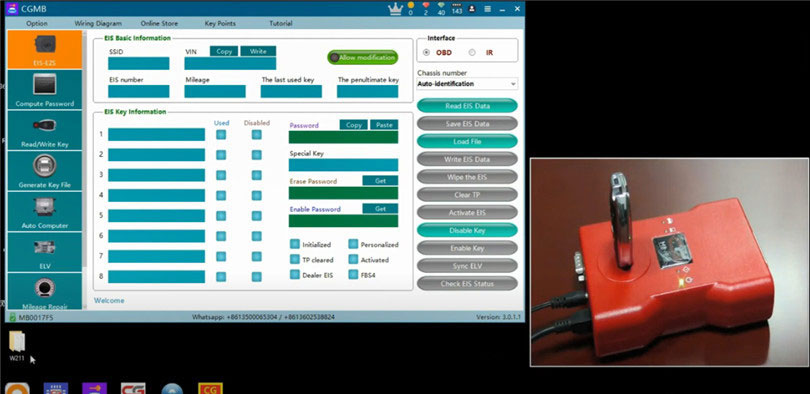Select the Generate Key File icon
810x394 pixels.
click(x=44, y=171)
